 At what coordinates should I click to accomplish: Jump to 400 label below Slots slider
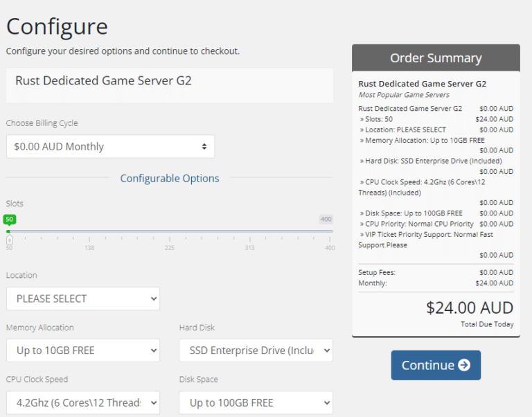point(329,247)
